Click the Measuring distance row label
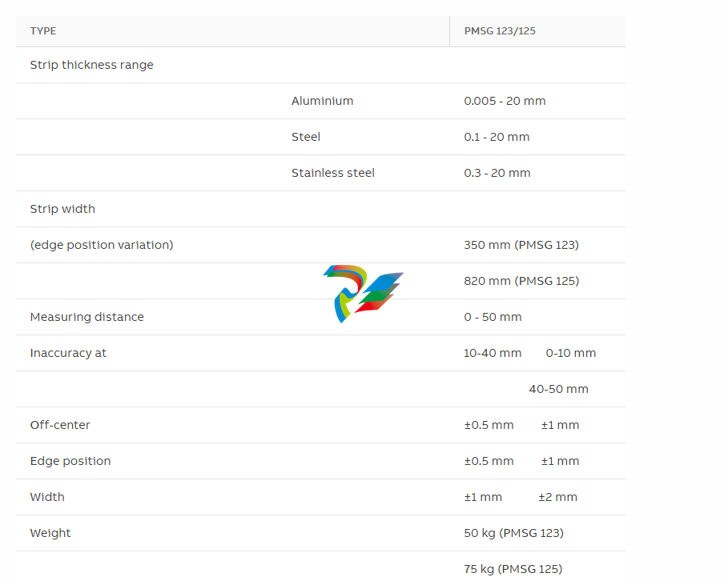This screenshot has height=581, width=728. pyautogui.click(x=86, y=317)
